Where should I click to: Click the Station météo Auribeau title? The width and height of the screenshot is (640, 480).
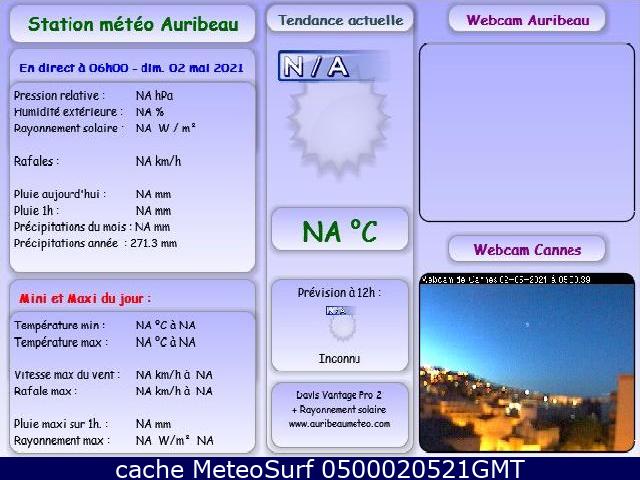point(132,23)
